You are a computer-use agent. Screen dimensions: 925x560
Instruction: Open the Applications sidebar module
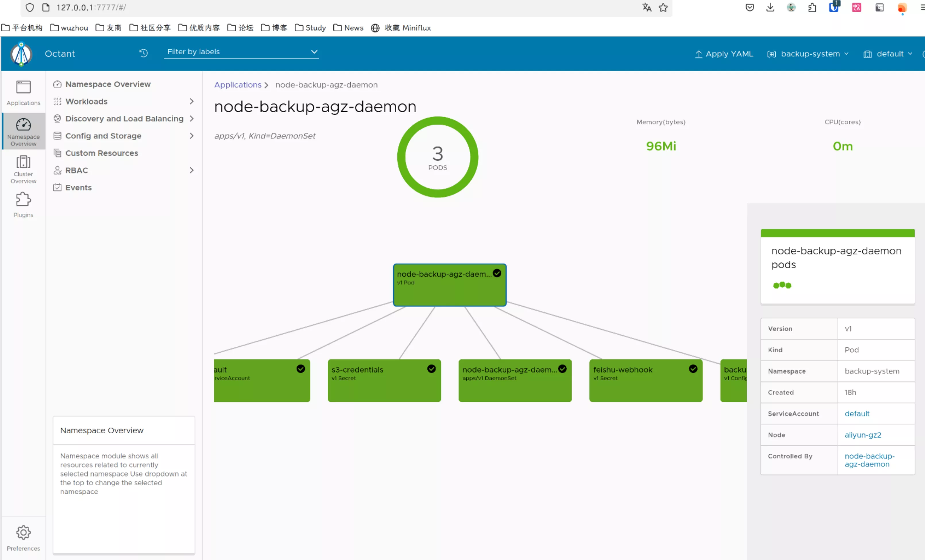23,93
